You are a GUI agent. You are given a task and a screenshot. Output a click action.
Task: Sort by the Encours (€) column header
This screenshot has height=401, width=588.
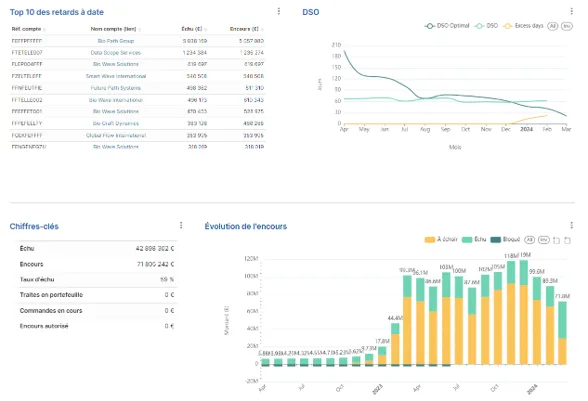pyautogui.click(x=244, y=29)
